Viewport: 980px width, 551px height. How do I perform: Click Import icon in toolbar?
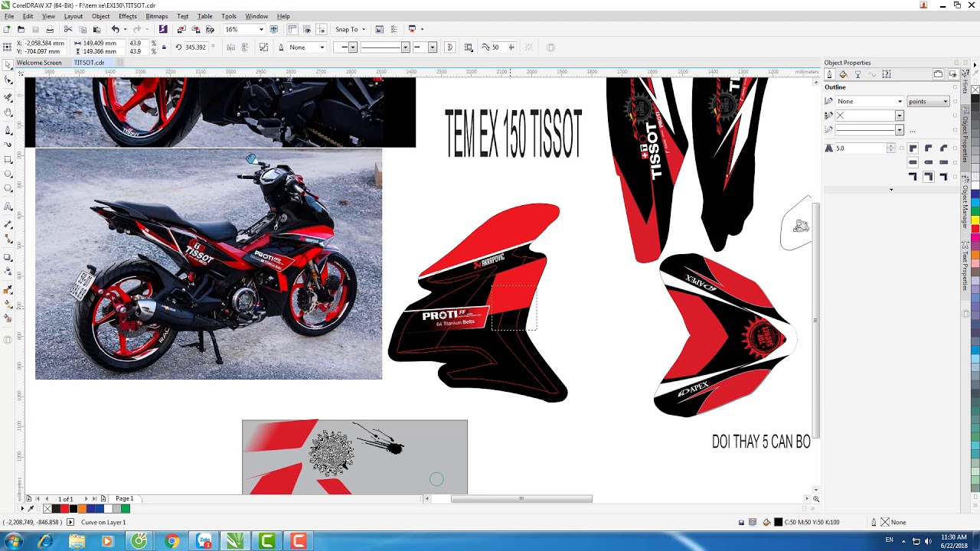pyautogui.click(x=181, y=29)
